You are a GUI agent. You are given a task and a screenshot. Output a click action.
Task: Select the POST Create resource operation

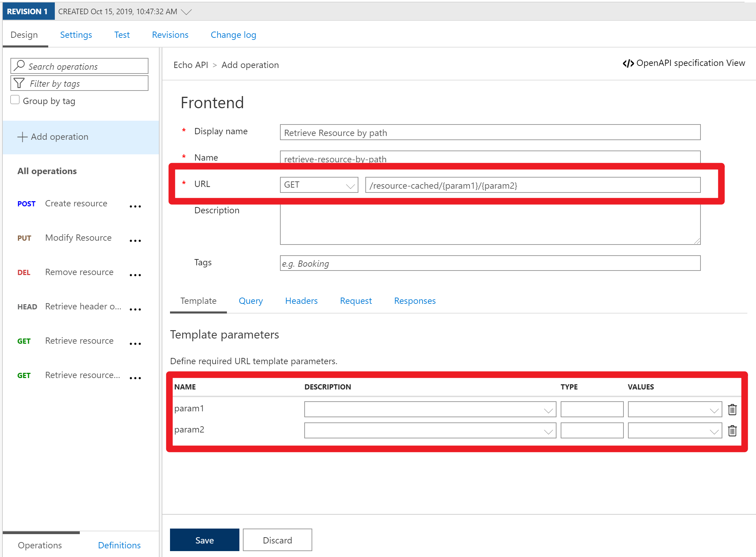coord(76,204)
